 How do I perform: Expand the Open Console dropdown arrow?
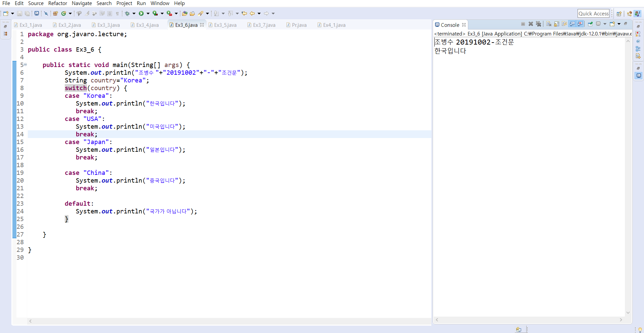click(619, 24)
